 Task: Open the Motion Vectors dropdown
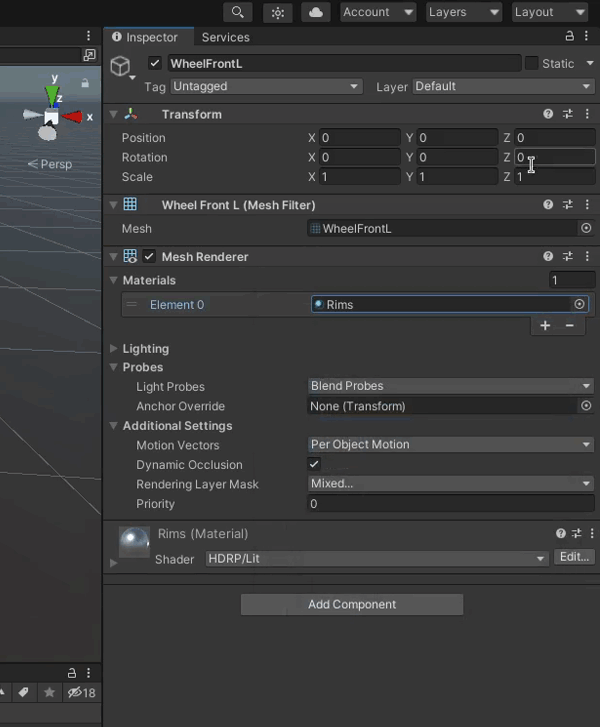pyautogui.click(x=451, y=444)
